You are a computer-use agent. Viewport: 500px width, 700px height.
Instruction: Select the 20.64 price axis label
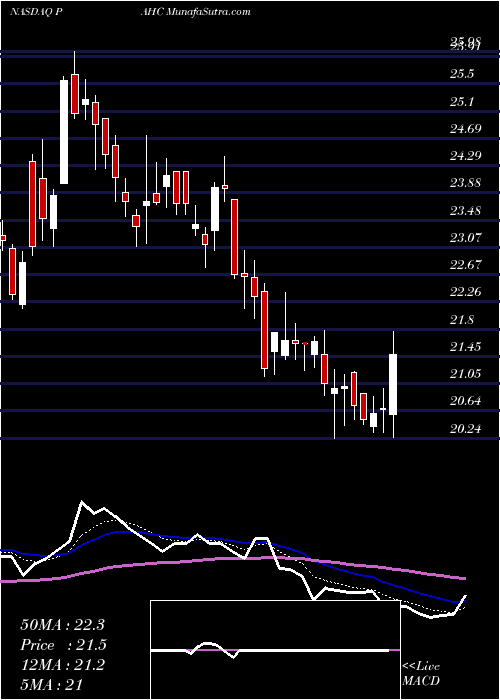[466, 401]
